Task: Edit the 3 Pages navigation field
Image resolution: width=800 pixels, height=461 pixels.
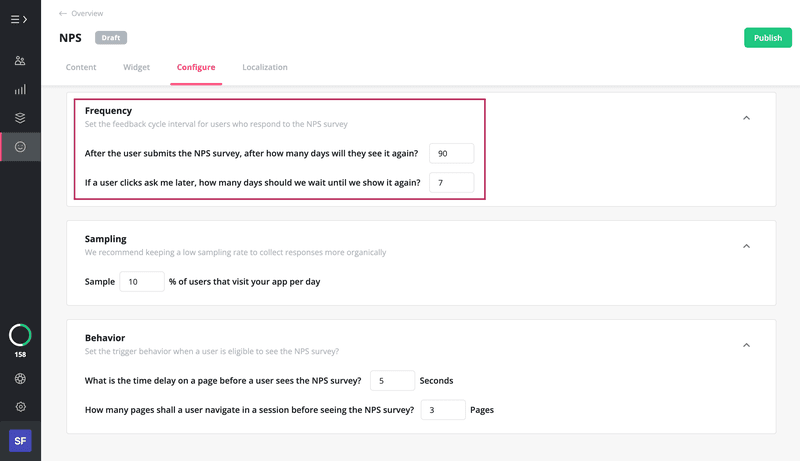Action: [x=443, y=410]
